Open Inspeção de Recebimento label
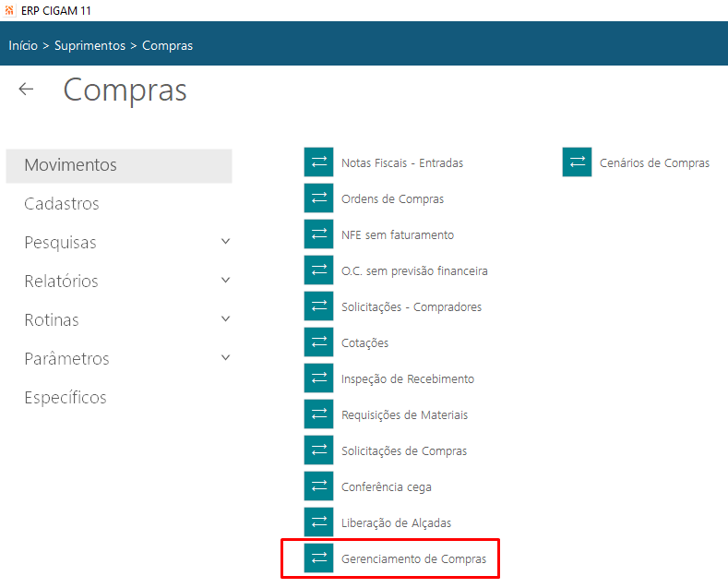Viewport: 728px width, 588px height. 408,379
